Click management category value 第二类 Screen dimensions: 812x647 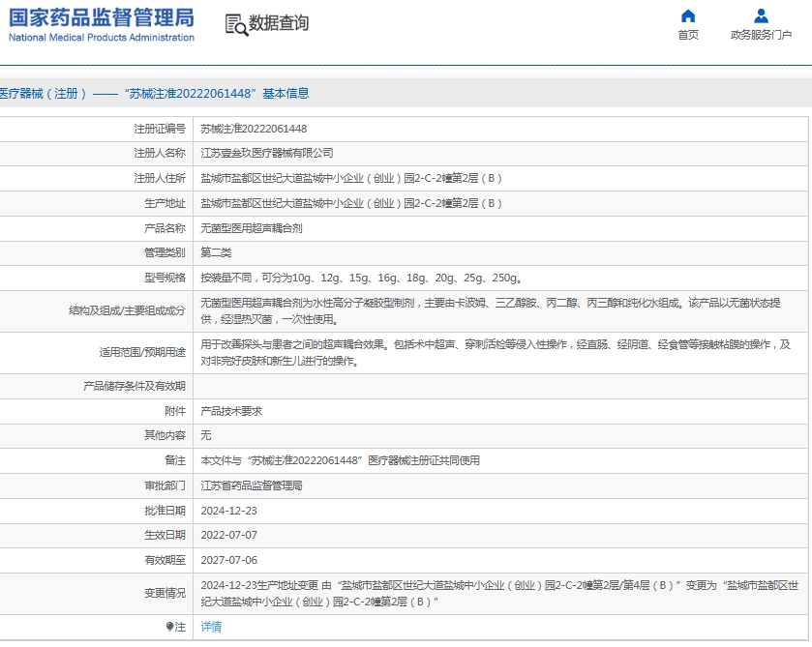216,252
